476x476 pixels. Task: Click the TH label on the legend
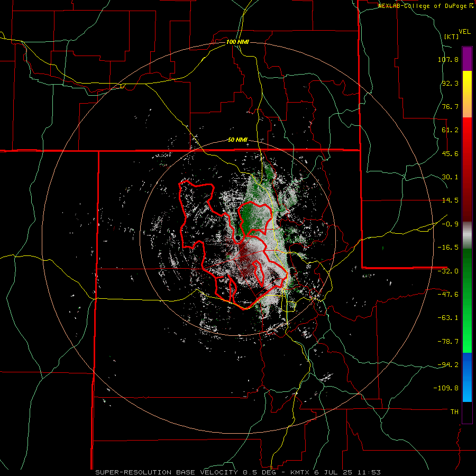tap(454, 412)
